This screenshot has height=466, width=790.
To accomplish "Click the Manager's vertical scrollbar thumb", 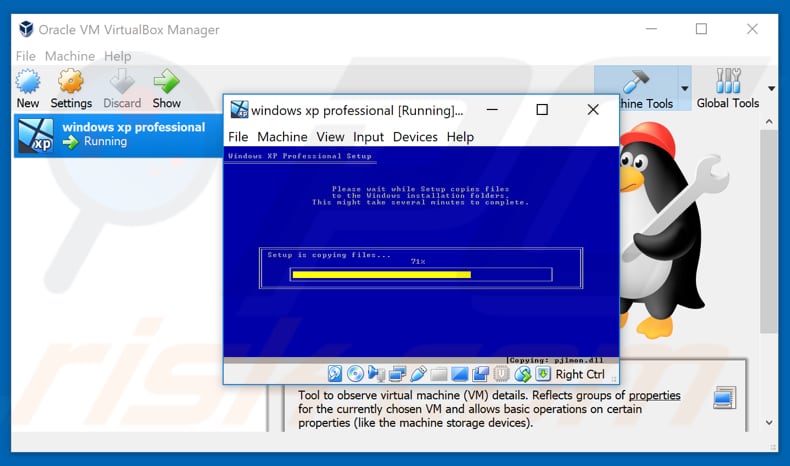I will (769, 231).
